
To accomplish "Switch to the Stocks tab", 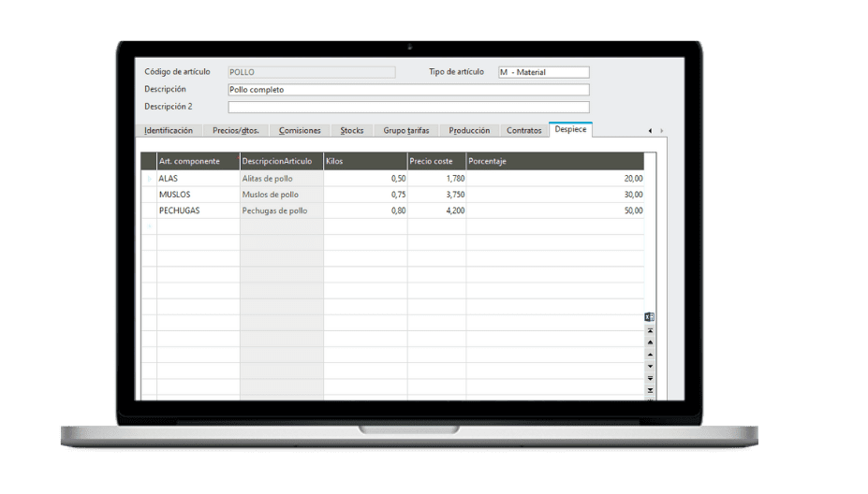I will [351, 131].
